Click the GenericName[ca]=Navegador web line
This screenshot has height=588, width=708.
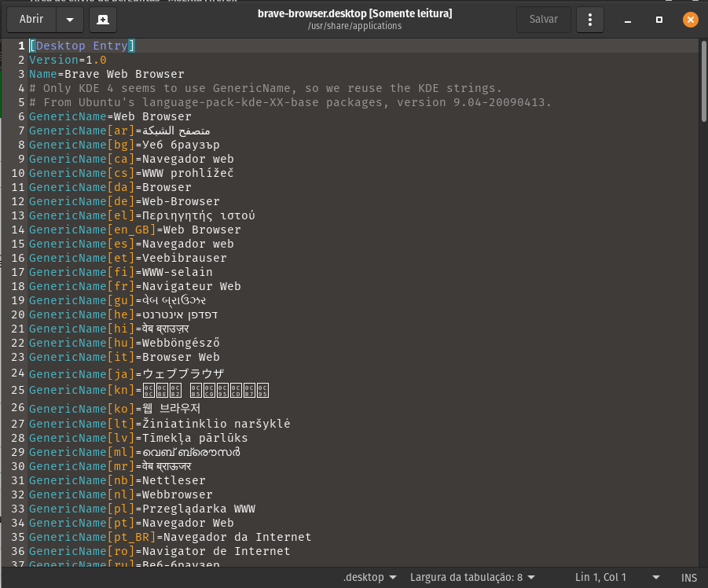point(131,159)
